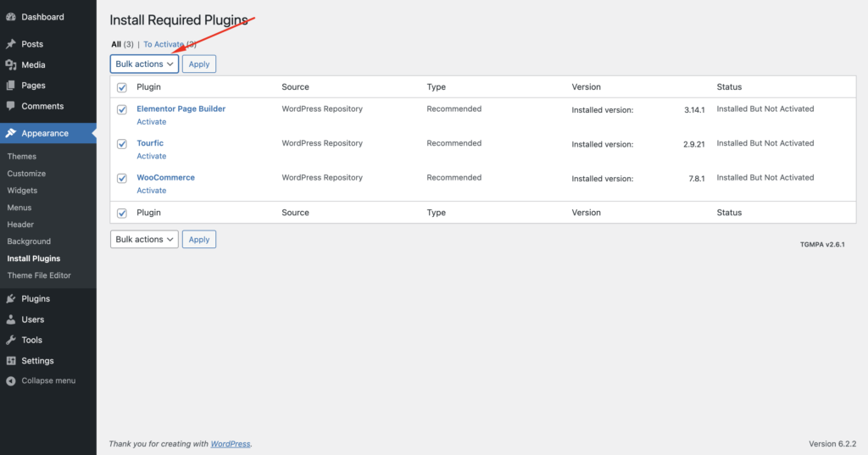Open Pages menu item label
The width and height of the screenshot is (868, 455).
point(33,86)
